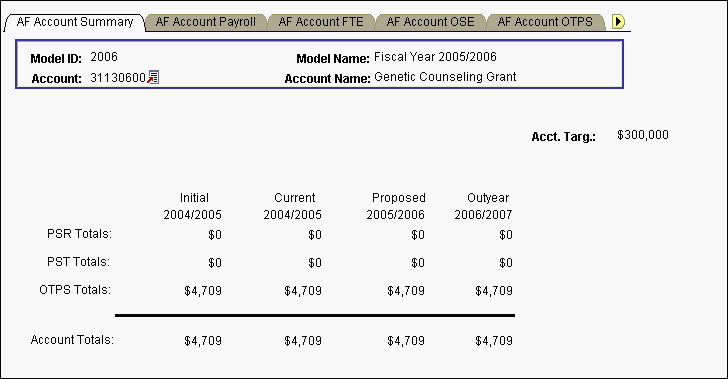This screenshot has height=379, width=728.
Task: Click the PSR Totals row label
Action: pyautogui.click(x=79, y=234)
